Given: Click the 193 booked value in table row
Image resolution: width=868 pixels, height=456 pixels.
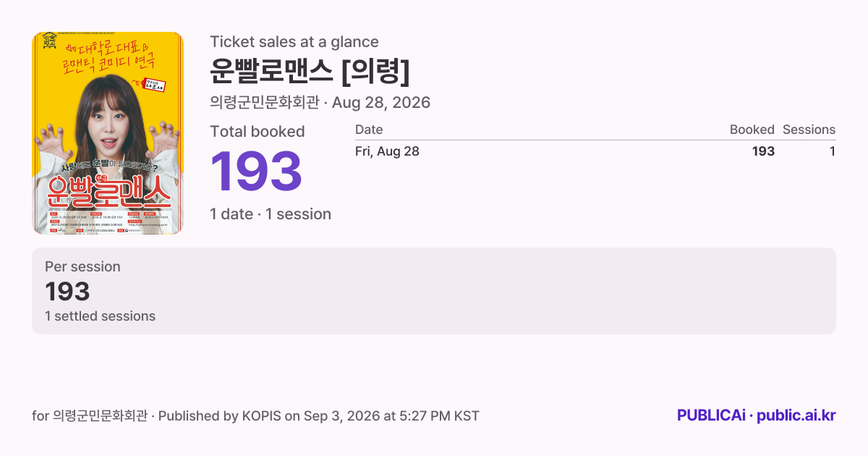Looking at the screenshot, I should click(x=763, y=151).
